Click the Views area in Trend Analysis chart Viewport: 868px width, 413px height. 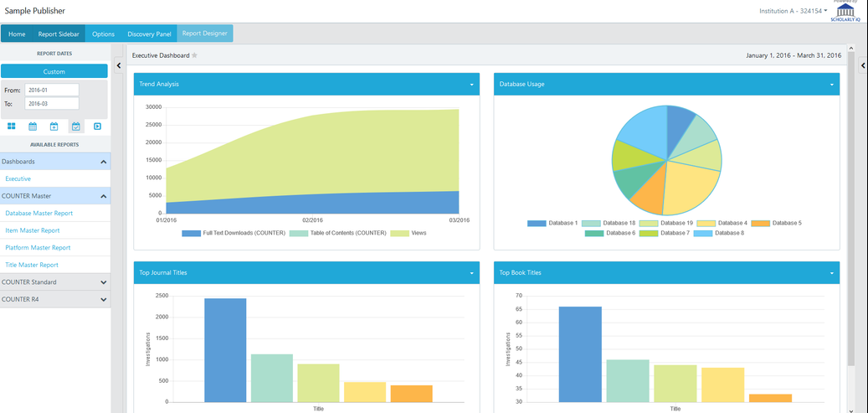[332, 155]
